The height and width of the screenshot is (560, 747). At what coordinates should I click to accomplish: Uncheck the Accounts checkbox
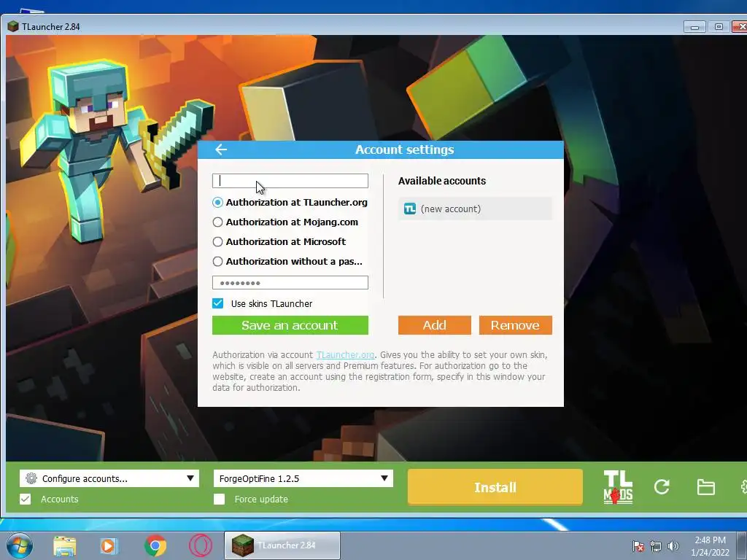26,499
